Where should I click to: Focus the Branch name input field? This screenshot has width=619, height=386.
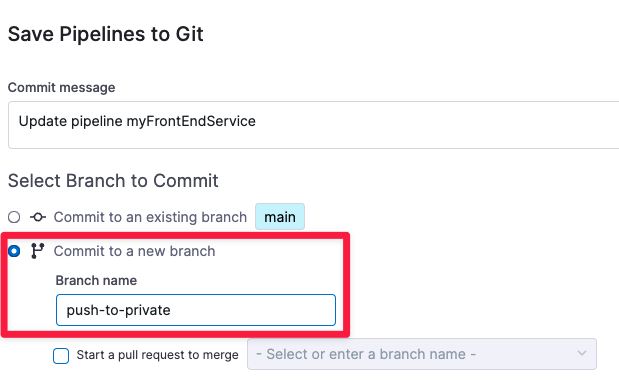tap(196, 310)
